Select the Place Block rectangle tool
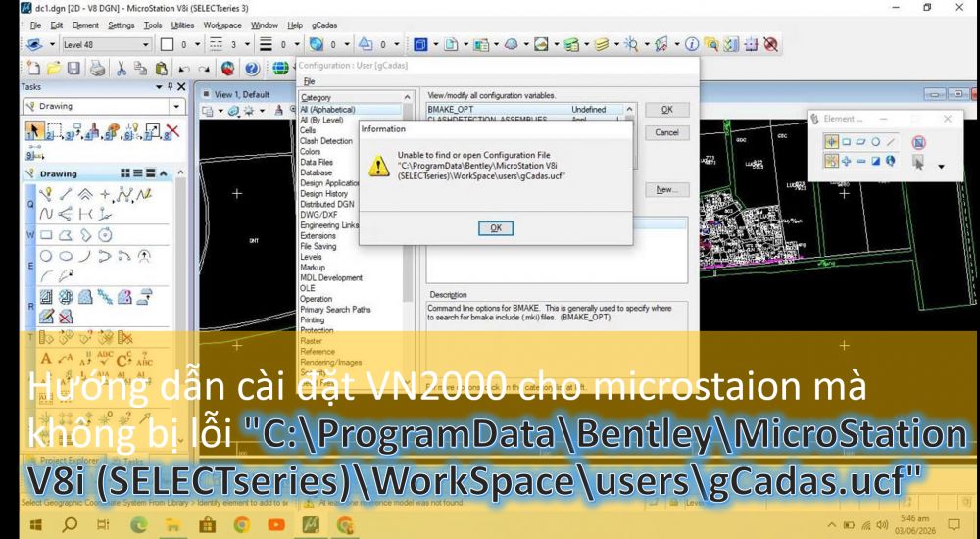This screenshot has width=980, height=539. (x=46, y=235)
